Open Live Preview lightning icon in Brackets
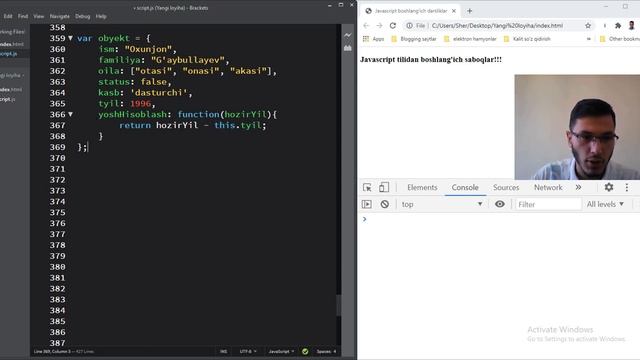The image size is (640, 360). [348, 36]
